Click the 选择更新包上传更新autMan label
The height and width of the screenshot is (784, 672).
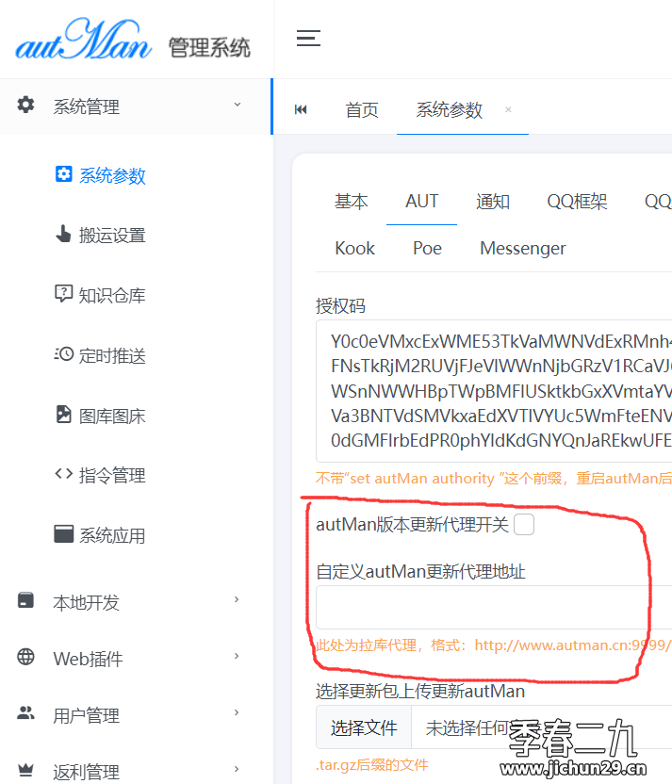tap(420, 691)
